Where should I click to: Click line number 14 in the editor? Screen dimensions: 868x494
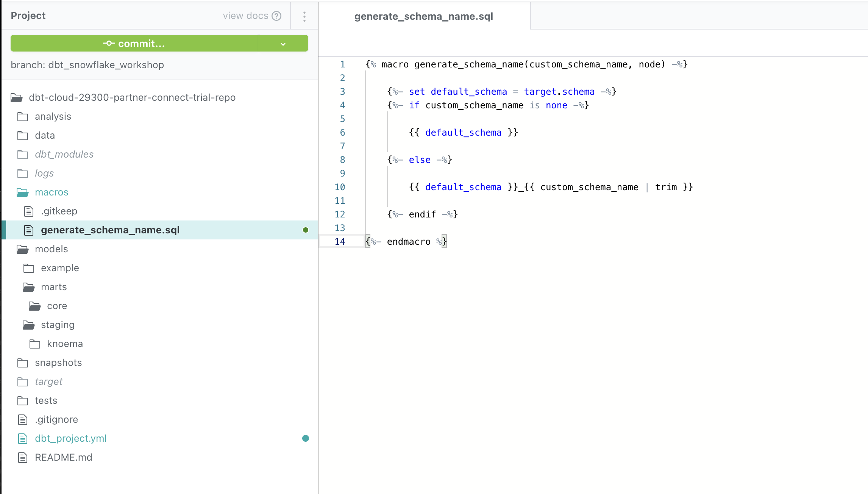pos(340,241)
